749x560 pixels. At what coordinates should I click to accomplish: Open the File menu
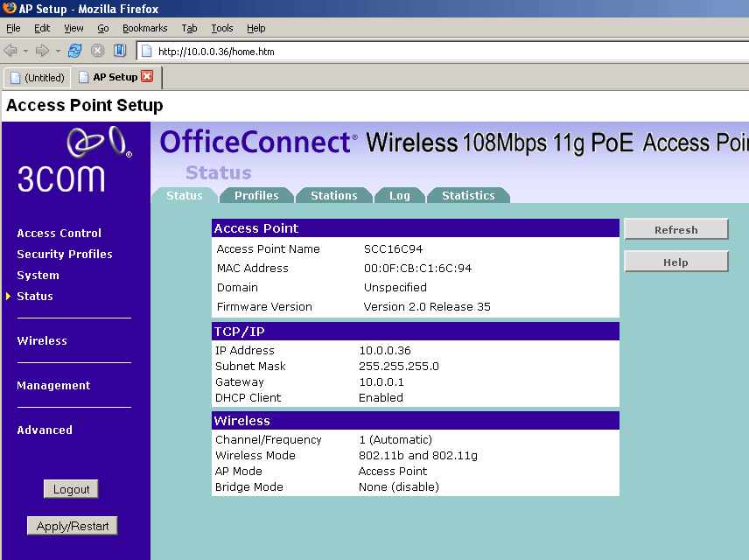(13, 28)
